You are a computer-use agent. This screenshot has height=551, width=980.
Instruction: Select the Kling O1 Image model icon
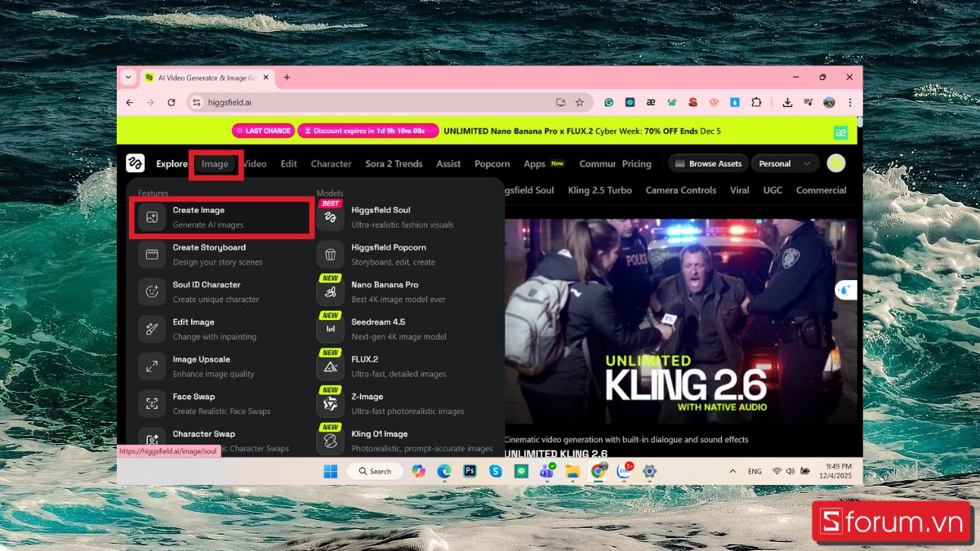point(330,441)
